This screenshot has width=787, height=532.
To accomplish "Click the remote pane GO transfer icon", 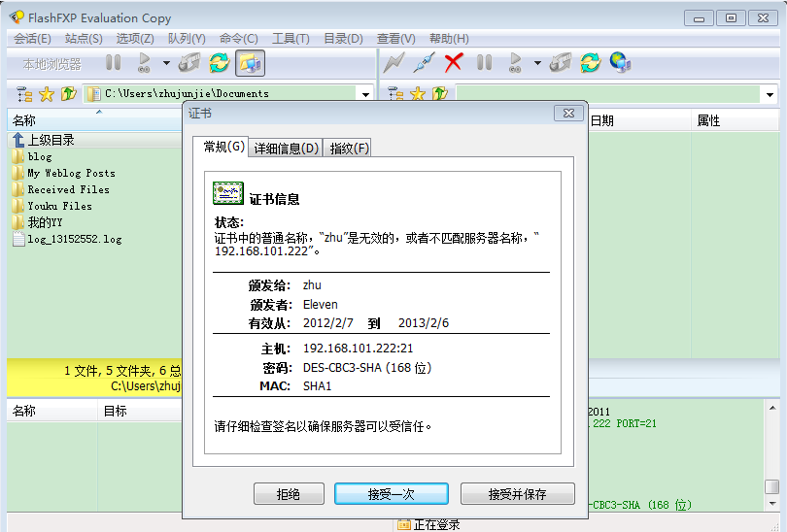I will point(515,63).
